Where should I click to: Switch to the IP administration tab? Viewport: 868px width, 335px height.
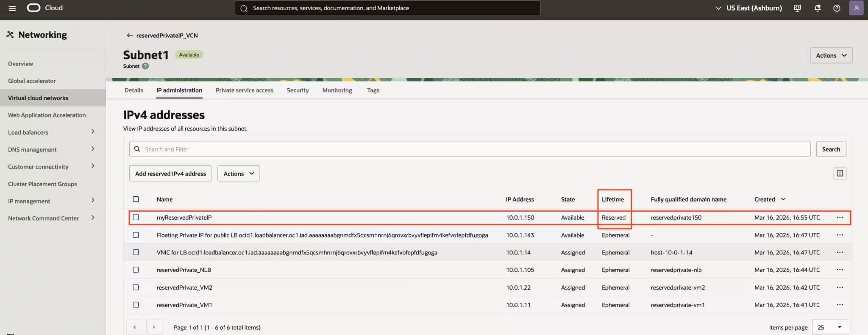click(179, 90)
